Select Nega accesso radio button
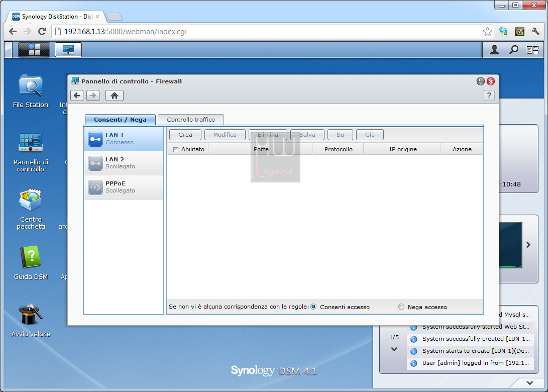548x392 pixels. [401, 307]
